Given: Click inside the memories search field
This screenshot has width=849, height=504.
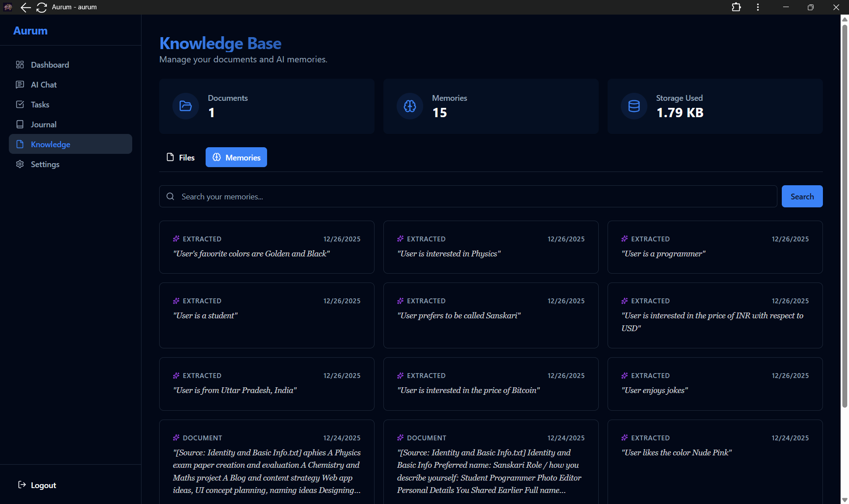Looking at the screenshot, I should tap(354, 196).
